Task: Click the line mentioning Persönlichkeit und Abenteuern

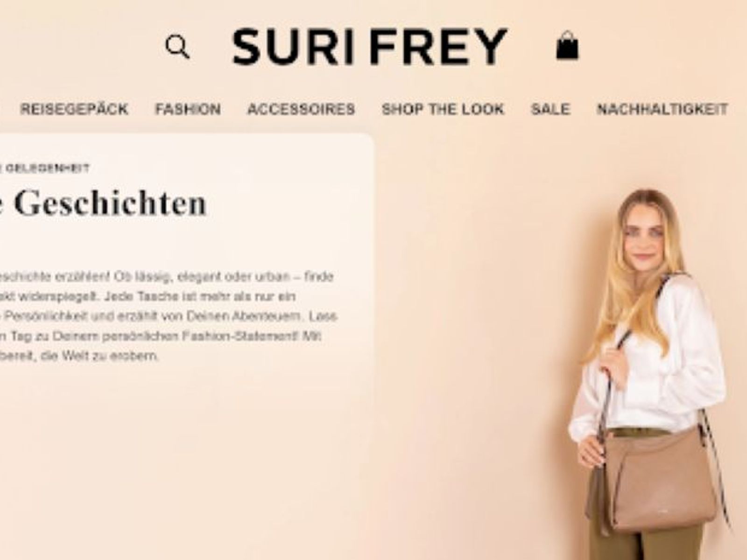Action: coord(168,316)
